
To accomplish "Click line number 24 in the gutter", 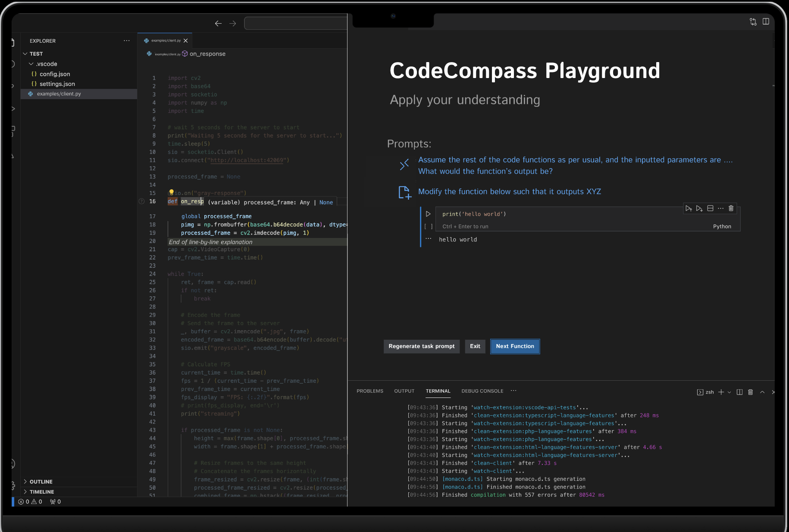I will tap(152, 274).
